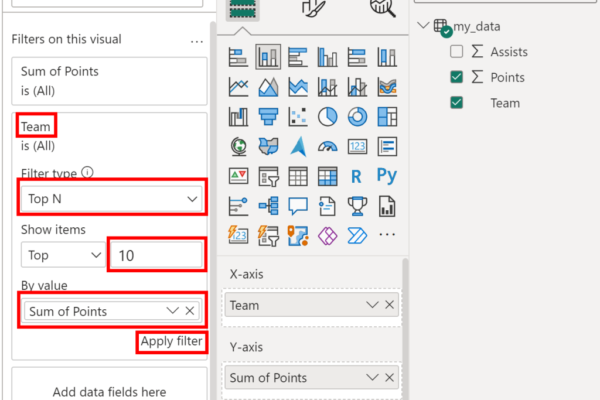This screenshot has height=400, width=600.
Task: Select the 100% stacked column chart visual
Action: tap(387, 57)
